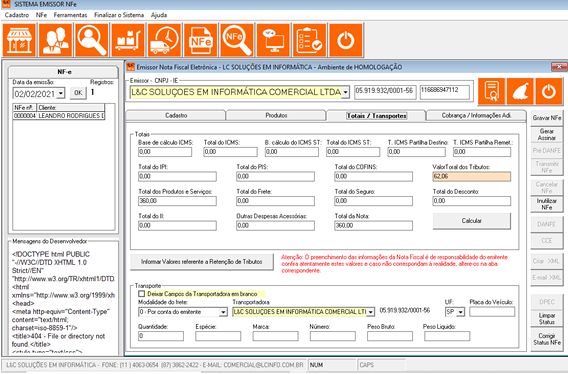568x374 pixels.
Task: Click the Base de cálculo ICMS field
Action: coord(165,152)
